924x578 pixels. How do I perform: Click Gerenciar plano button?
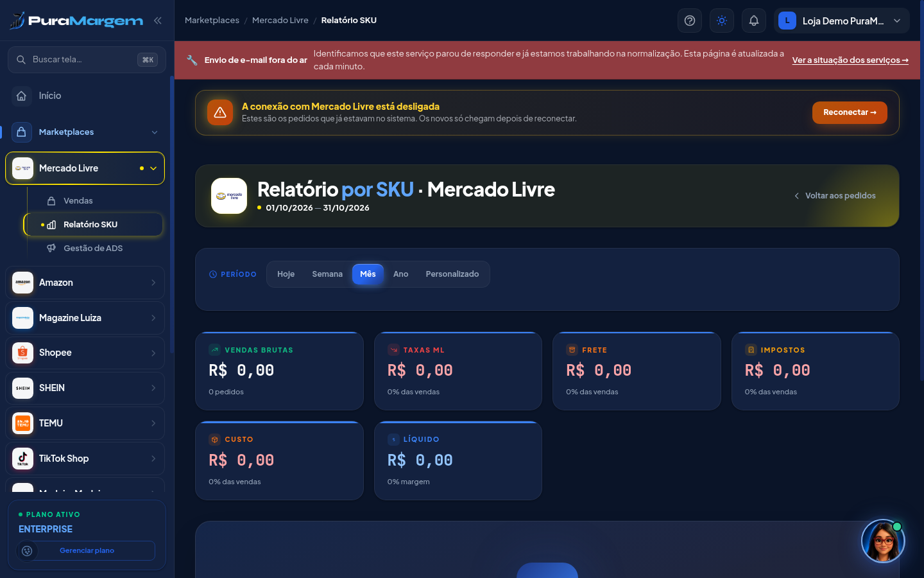tap(87, 550)
